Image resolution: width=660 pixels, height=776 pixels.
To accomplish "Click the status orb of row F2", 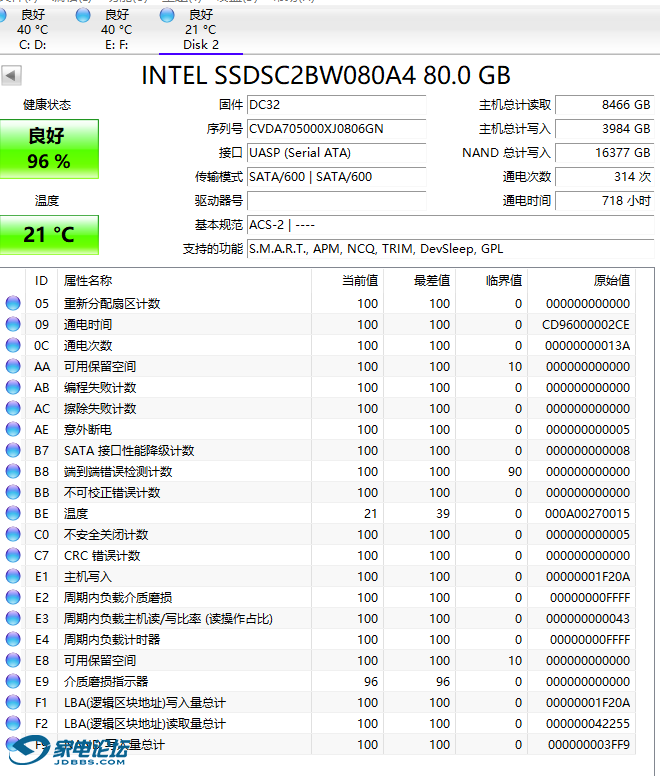I will [x=13, y=723].
